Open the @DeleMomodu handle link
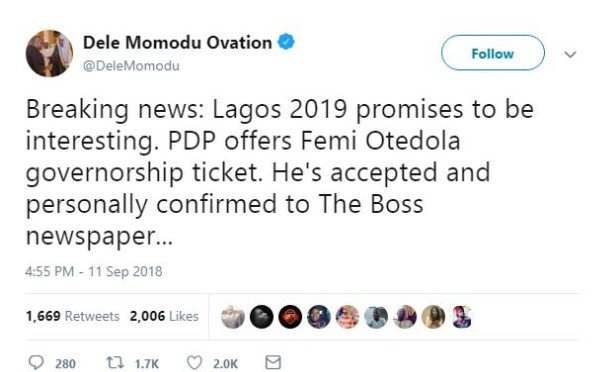Viewport: 613px width, 372px height. click(131, 66)
